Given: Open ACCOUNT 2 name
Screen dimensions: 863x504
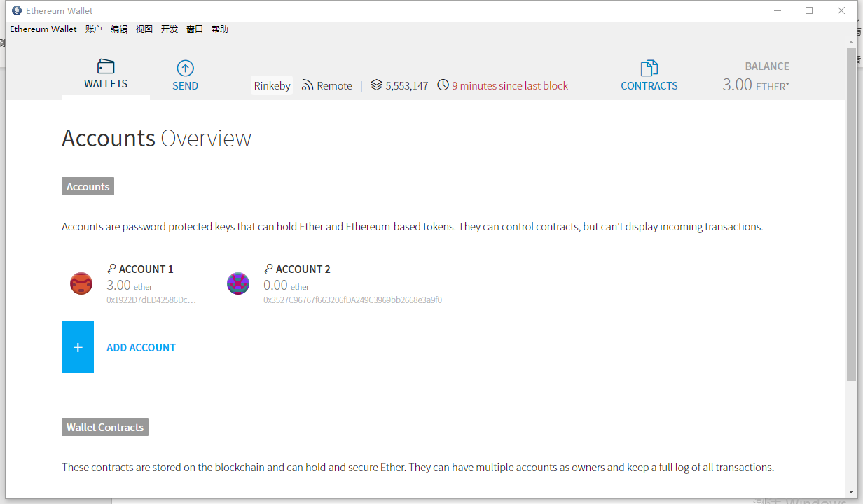Looking at the screenshot, I should (303, 269).
